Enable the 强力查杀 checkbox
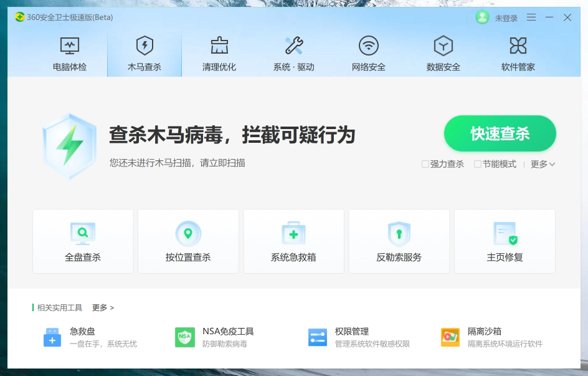The height and width of the screenshot is (376, 588). click(425, 164)
